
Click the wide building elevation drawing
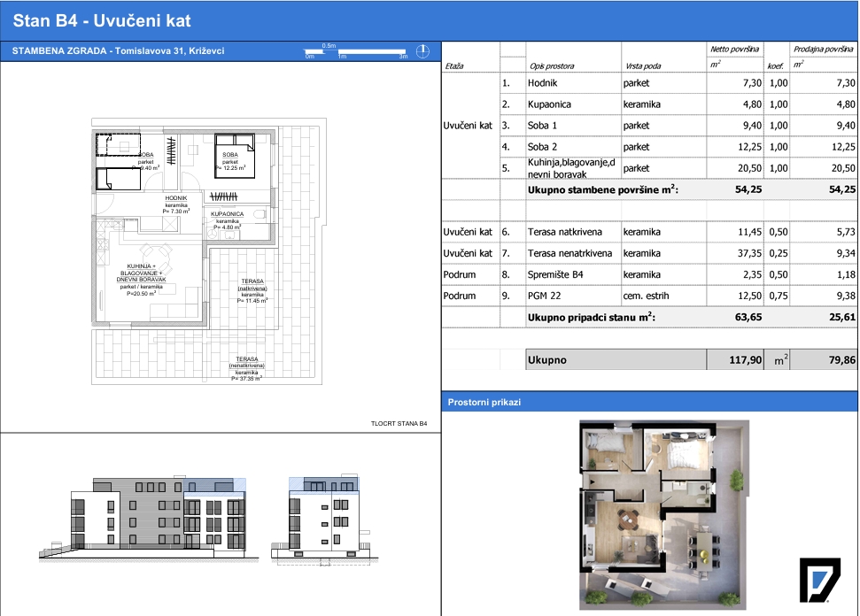point(149,517)
